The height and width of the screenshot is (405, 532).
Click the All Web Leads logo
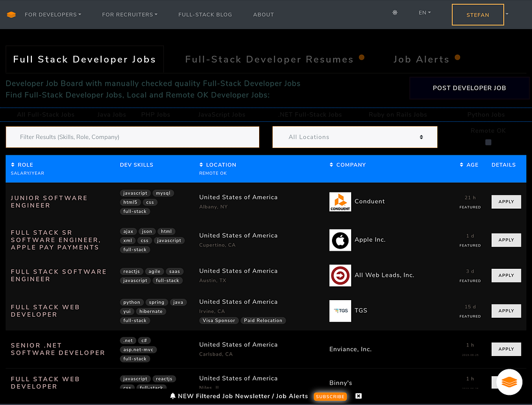coord(340,275)
